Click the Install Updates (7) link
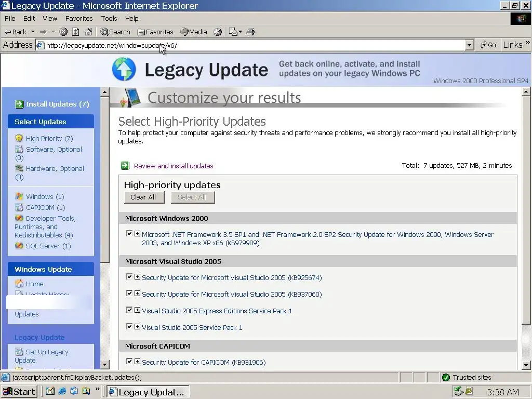This screenshot has width=532, height=399. point(57,104)
